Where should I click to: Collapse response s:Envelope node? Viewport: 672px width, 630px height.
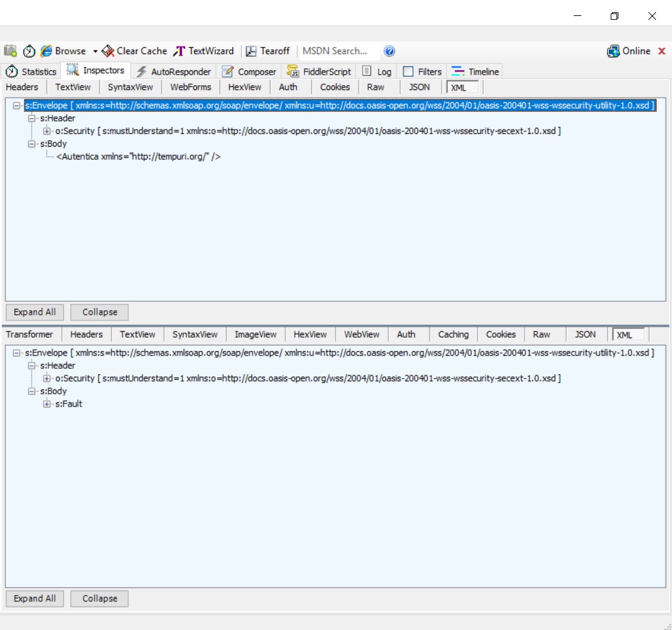(17, 353)
